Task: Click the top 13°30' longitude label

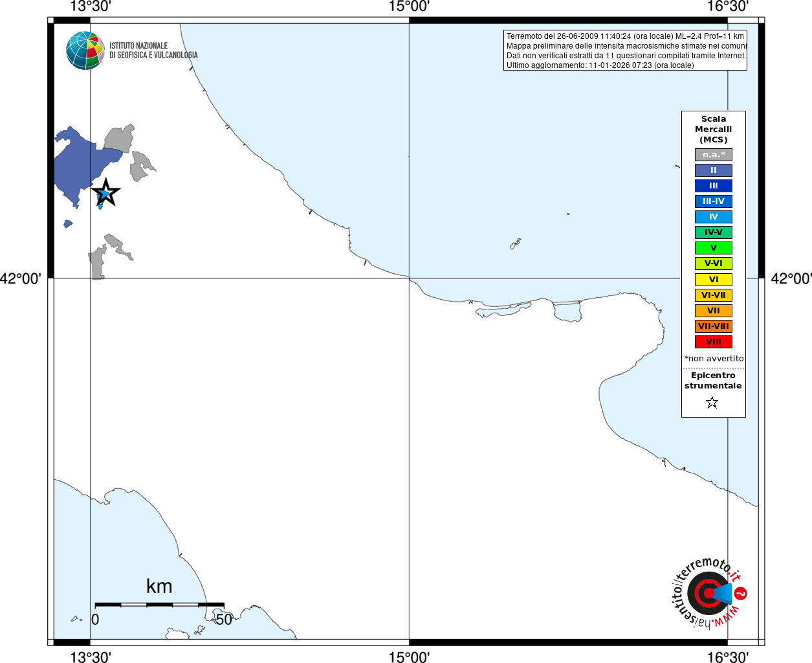Action: tap(90, 7)
